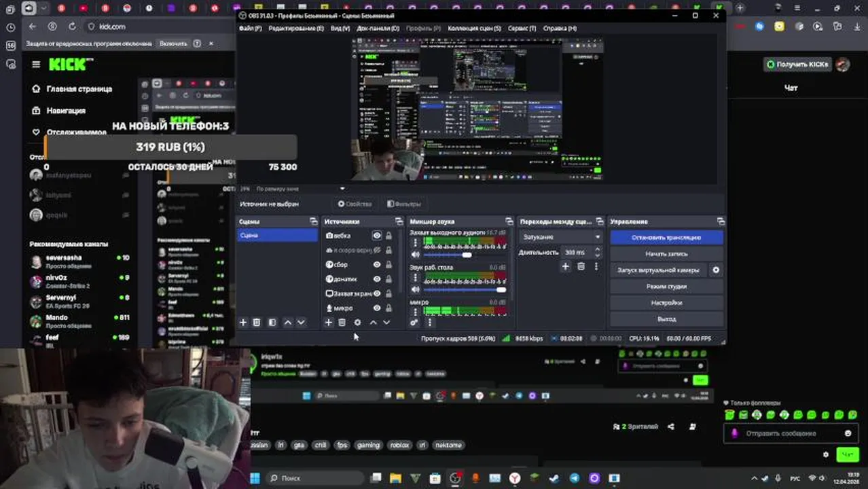The image size is (868, 489).
Task: Open the chat settings gear icon
Action: click(826, 454)
